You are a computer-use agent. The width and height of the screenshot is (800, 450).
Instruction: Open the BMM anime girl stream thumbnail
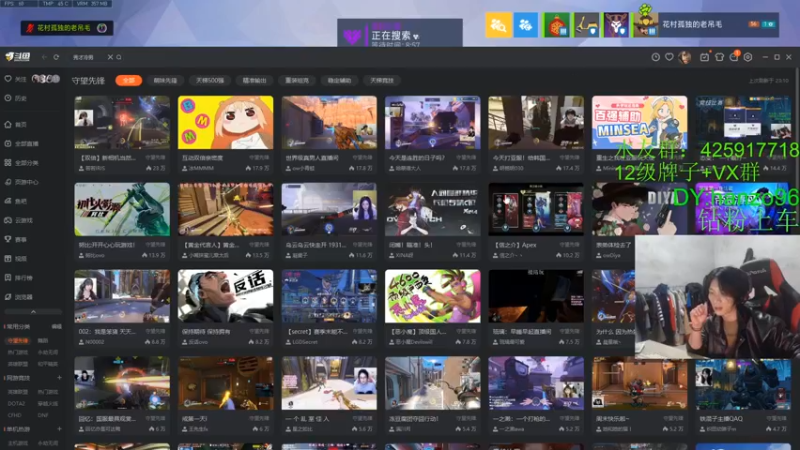[x=226, y=122]
